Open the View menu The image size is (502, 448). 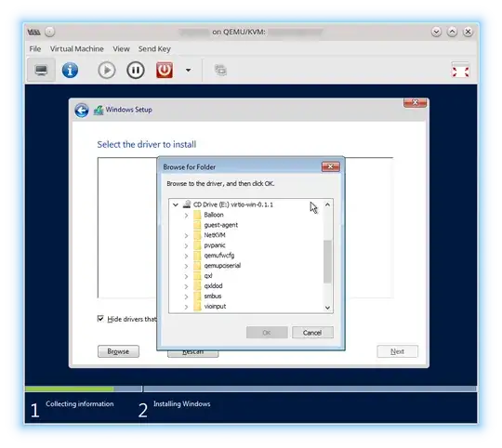point(121,49)
